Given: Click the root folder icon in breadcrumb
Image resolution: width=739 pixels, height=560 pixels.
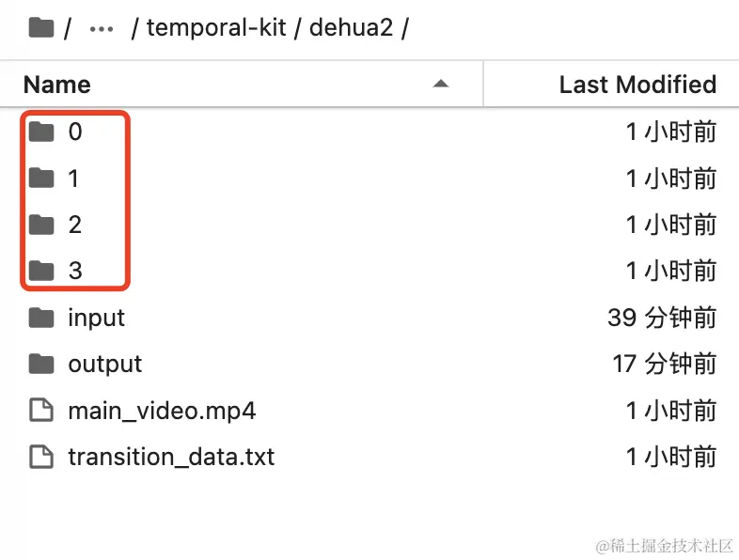Looking at the screenshot, I should pyautogui.click(x=41, y=28).
